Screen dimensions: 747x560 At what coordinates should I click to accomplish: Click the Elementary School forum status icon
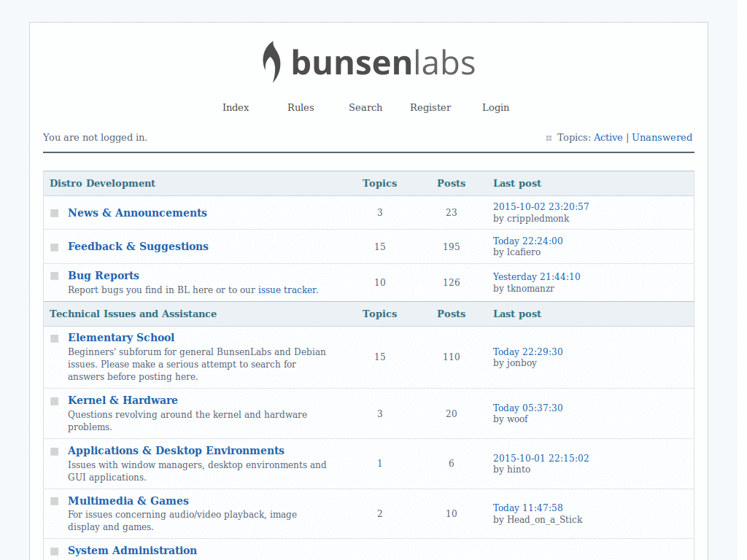click(54, 338)
